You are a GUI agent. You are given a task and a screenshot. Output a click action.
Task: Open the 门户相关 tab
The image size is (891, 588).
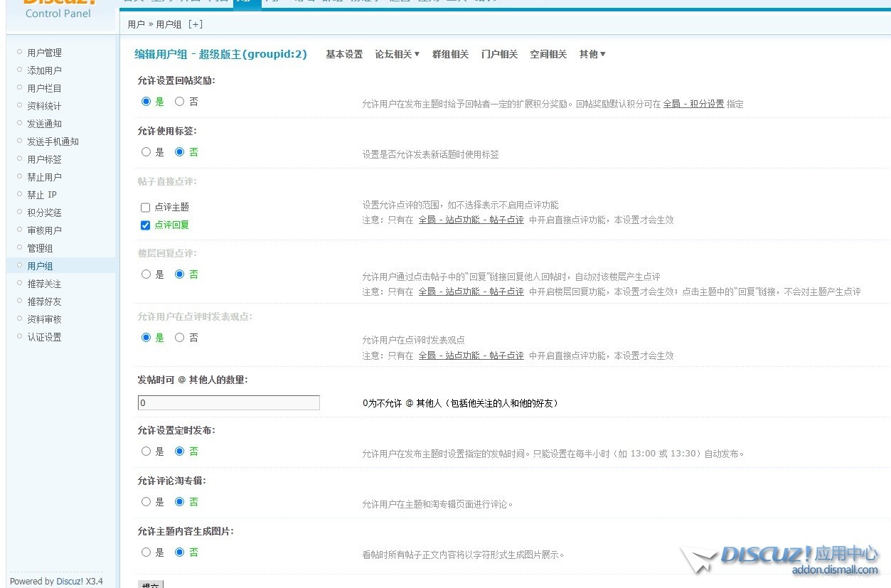(499, 55)
